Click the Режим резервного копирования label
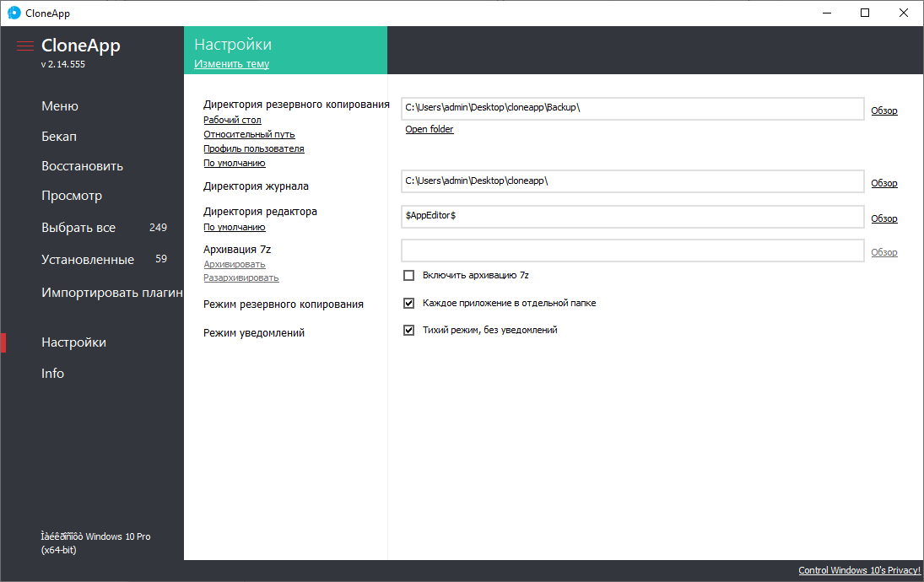Viewport: 924px width, 582px height. [284, 304]
